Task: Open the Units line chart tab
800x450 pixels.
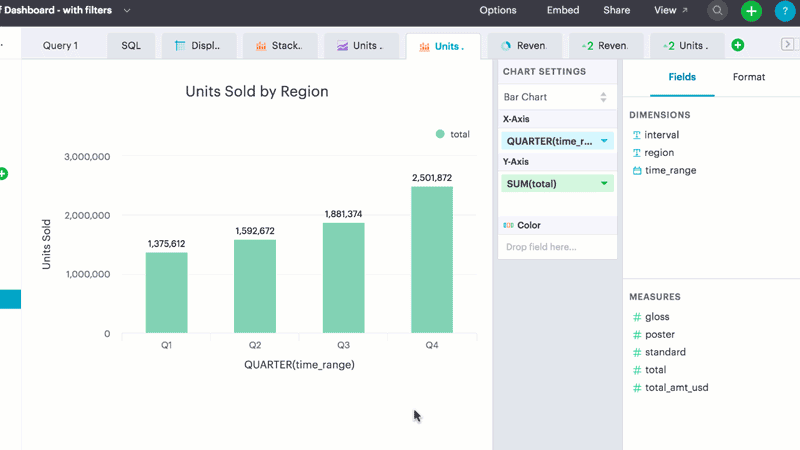Action: tap(361, 46)
